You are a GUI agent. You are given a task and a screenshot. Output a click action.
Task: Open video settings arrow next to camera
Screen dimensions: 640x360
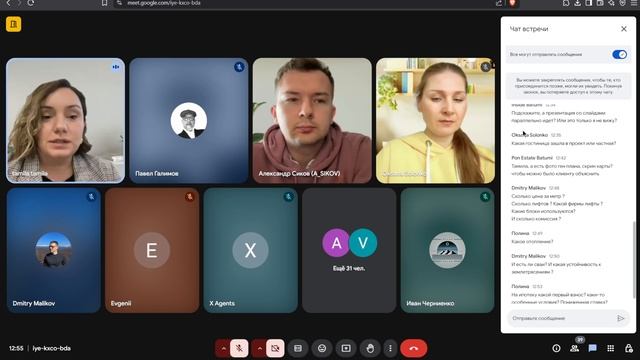pyautogui.click(x=259, y=348)
